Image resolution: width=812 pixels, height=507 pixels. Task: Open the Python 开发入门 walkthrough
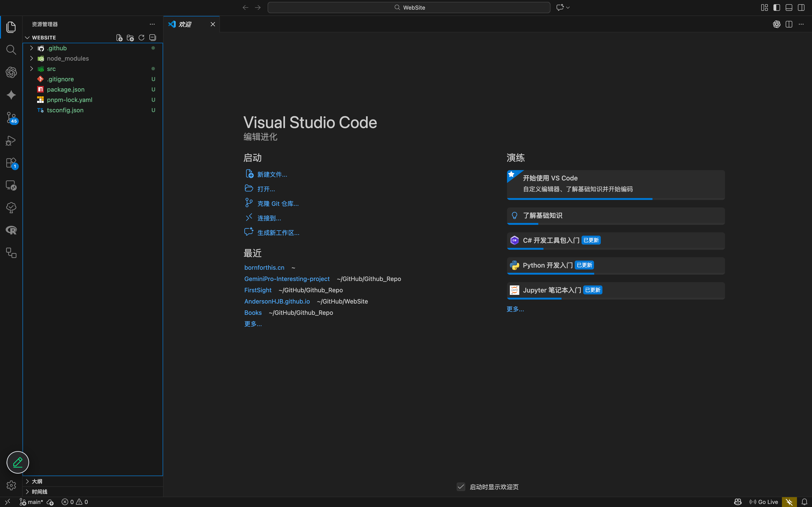click(616, 265)
